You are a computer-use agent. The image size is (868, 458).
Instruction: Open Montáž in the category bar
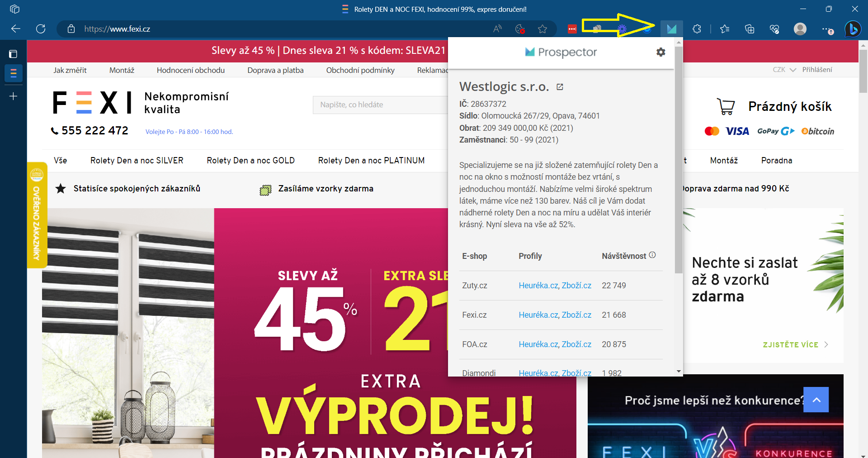[x=724, y=160]
